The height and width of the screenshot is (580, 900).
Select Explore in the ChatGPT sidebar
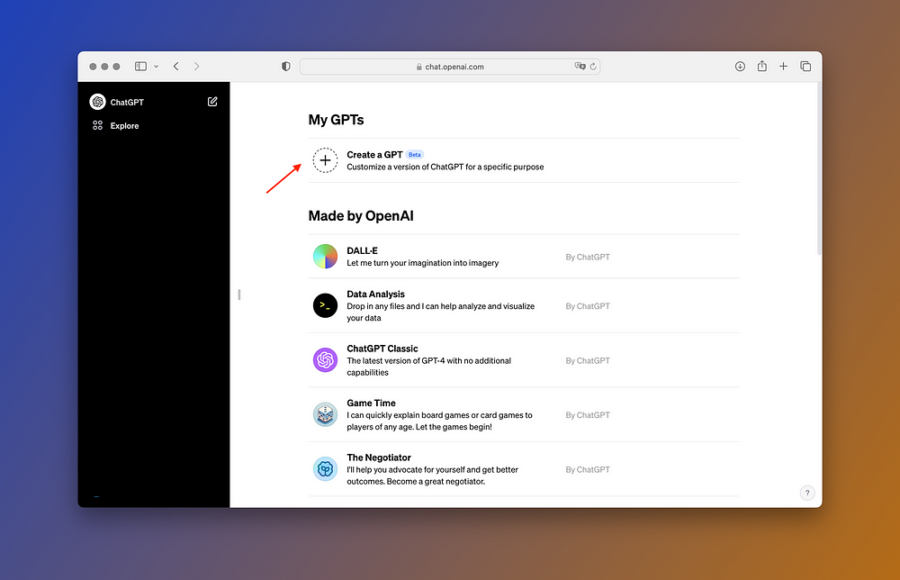pyautogui.click(x=123, y=125)
